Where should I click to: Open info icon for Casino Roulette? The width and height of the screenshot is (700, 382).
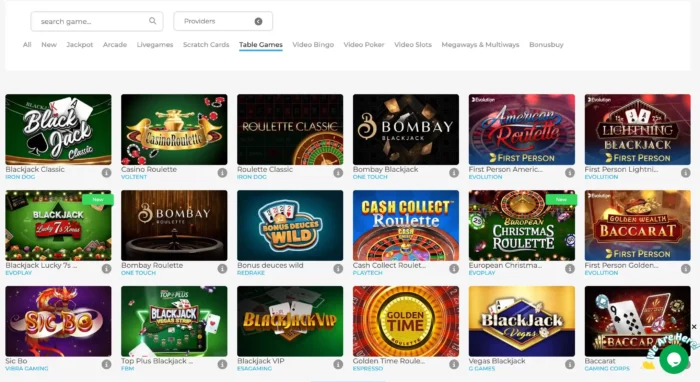click(222, 173)
